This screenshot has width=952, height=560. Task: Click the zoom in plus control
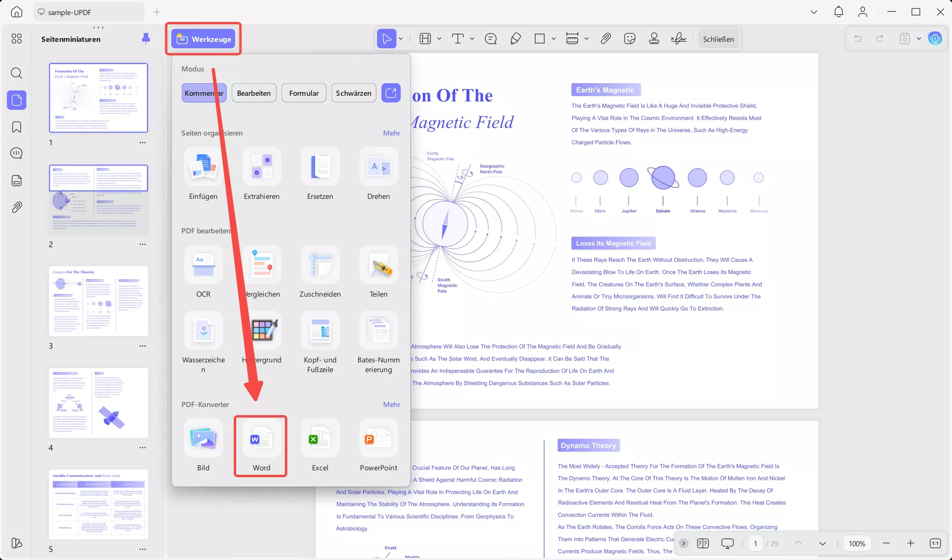click(x=911, y=543)
